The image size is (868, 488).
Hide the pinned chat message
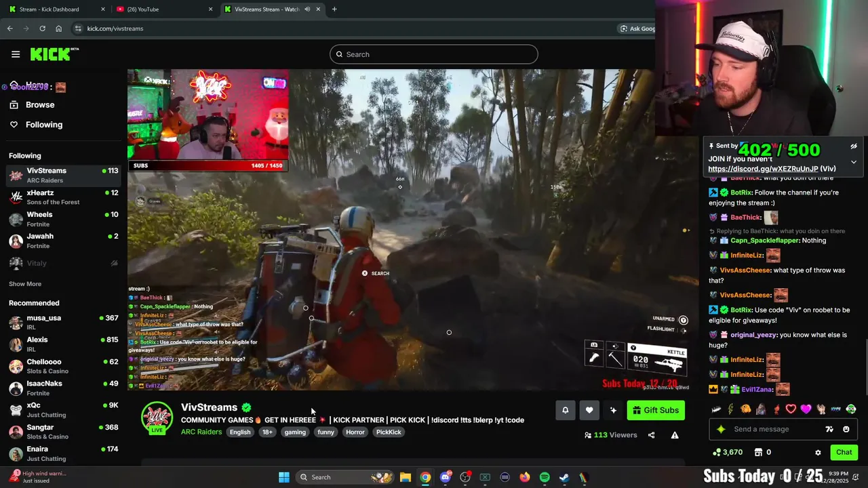(854, 146)
